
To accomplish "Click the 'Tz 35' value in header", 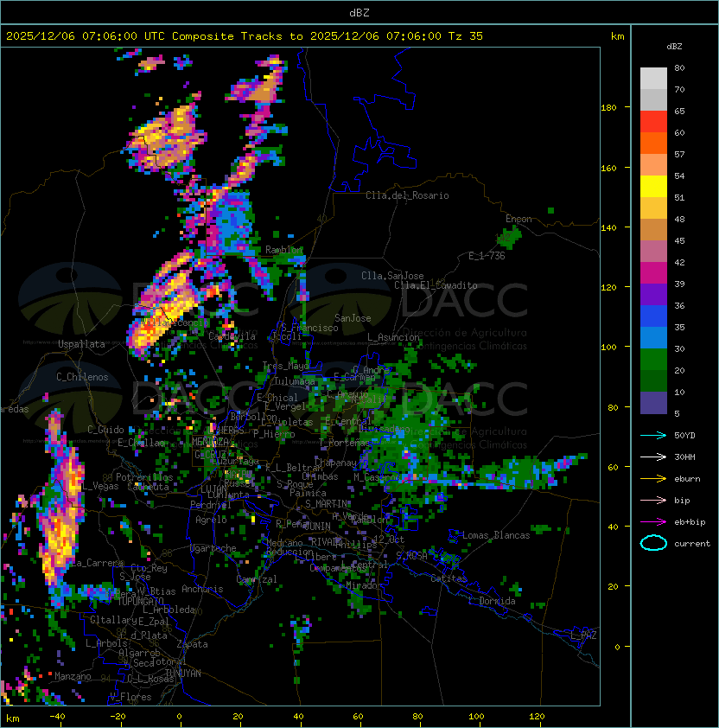I will pos(466,36).
